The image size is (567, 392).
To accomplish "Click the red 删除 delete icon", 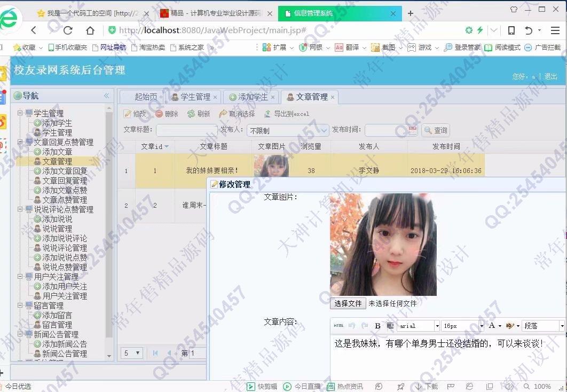I will pyautogui.click(x=159, y=114).
